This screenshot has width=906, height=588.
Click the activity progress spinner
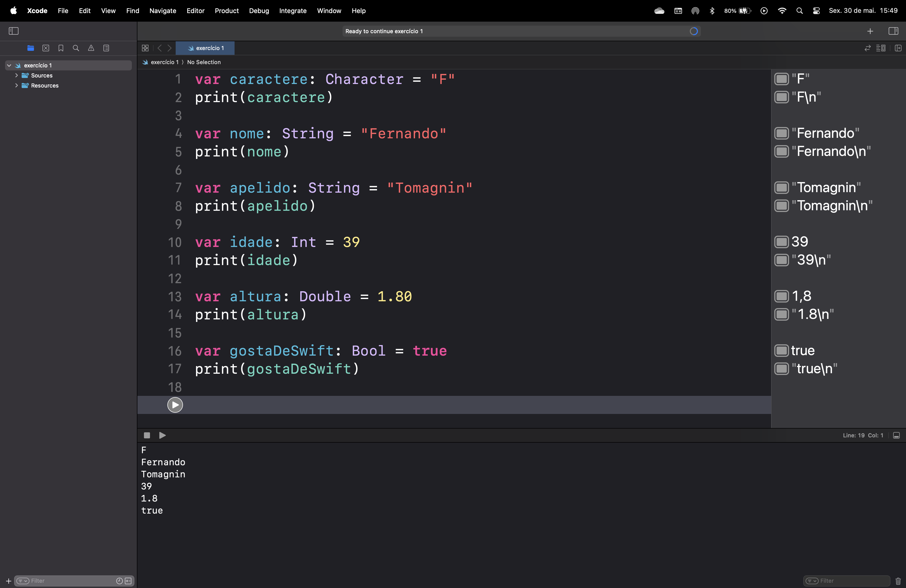[694, 31]
